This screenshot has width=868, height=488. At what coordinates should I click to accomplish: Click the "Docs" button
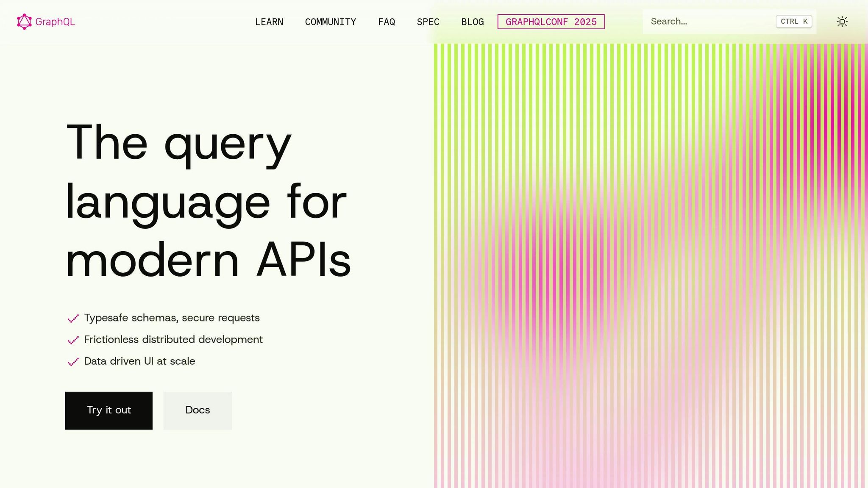click(x=198, y=410)
